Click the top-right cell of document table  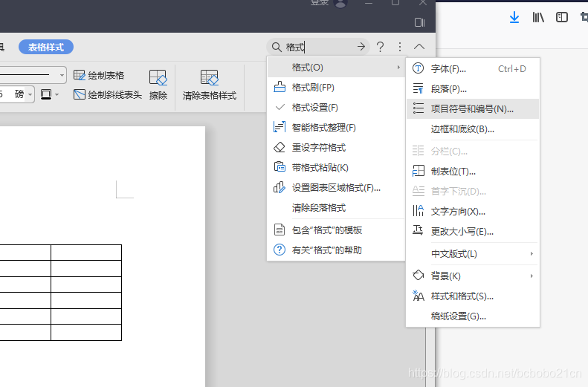86,253
